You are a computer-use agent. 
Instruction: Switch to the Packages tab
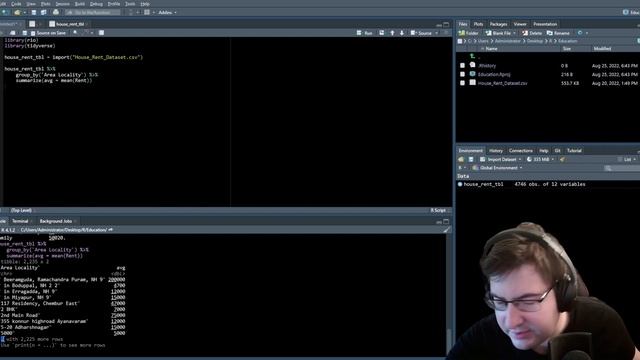click(x=498, y=24)
